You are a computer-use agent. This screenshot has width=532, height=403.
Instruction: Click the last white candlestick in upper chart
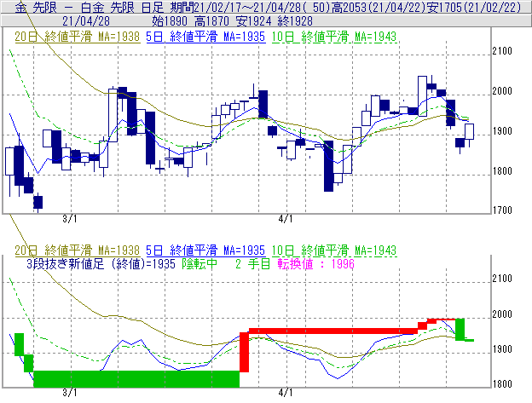coord(469,131)
